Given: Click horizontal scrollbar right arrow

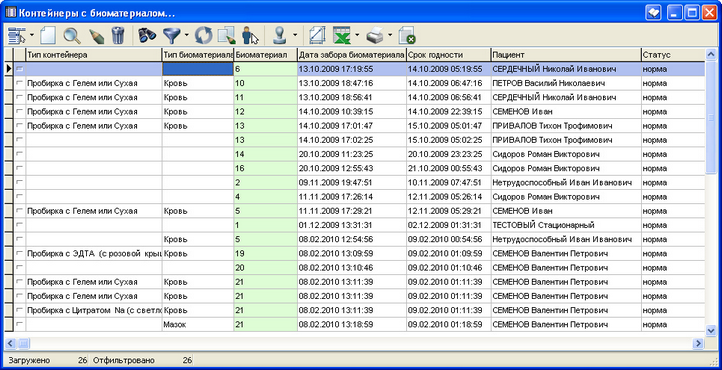Looking at the screenshot, I should [x=699, y=343].
